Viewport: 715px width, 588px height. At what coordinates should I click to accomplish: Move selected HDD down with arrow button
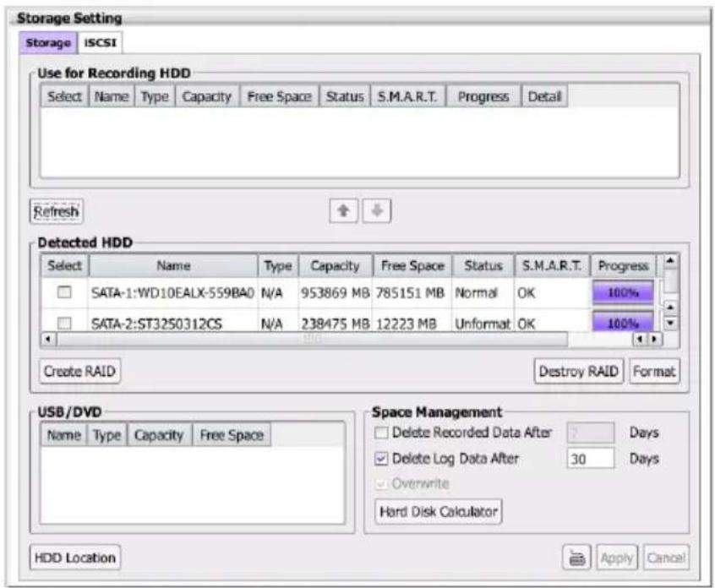point(377,211)
